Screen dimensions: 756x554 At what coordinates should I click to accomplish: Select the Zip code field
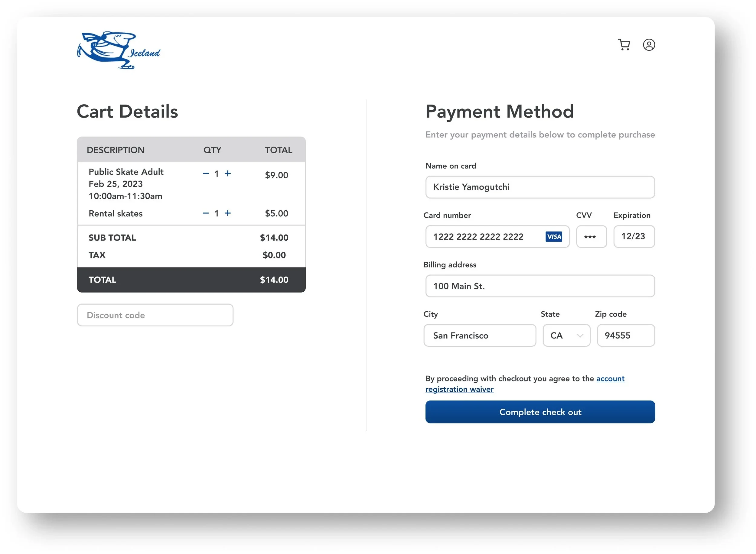[x=625, y=335]
